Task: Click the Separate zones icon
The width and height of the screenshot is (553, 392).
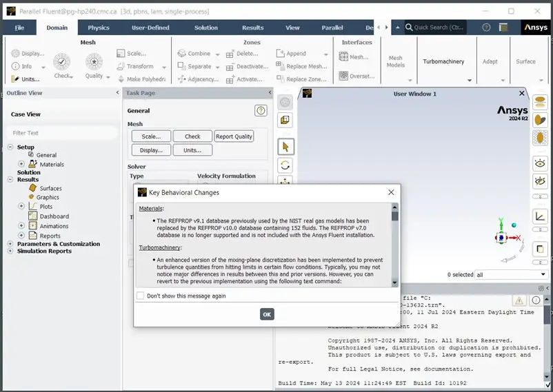Action: click(181, 66)
